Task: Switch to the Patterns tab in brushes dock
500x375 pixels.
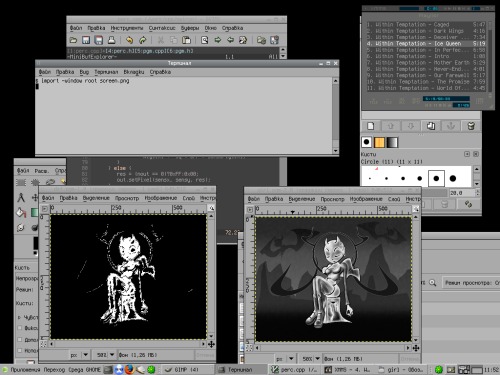Action: coord(379,142)
